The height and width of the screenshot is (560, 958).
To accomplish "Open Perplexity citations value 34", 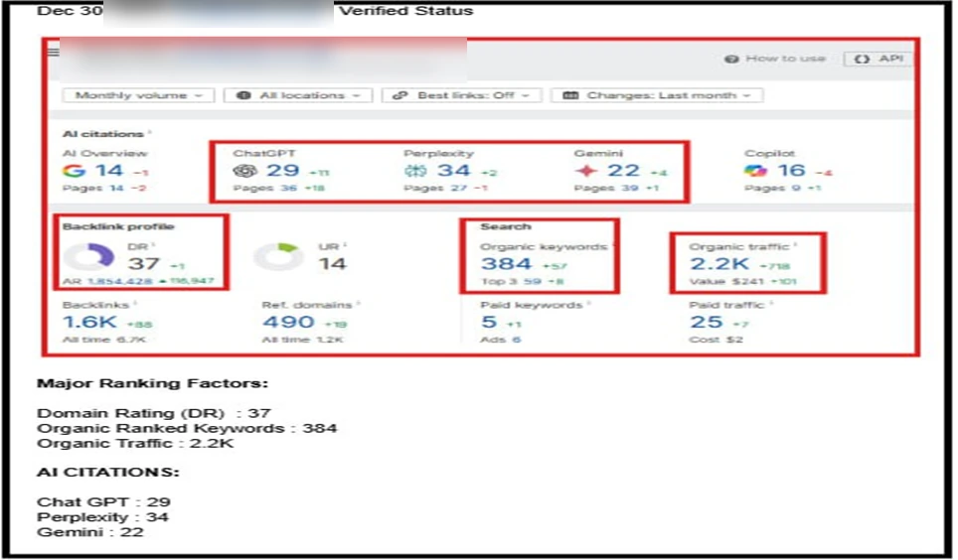I will 453,171.
